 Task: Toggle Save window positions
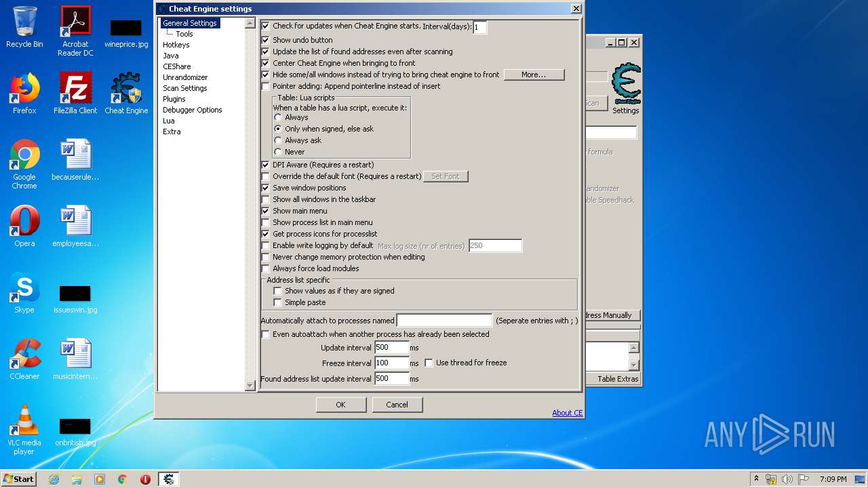click(x=266, y=188)
